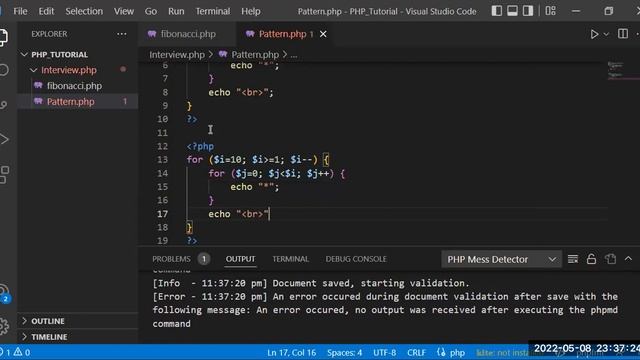Change line ending via CRLF status

(416, 352)
